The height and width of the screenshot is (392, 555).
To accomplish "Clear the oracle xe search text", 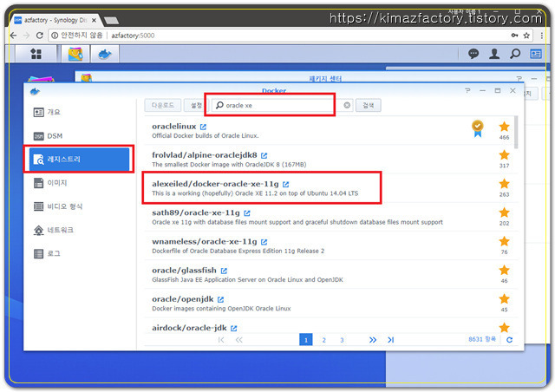I will coord(347,105).
